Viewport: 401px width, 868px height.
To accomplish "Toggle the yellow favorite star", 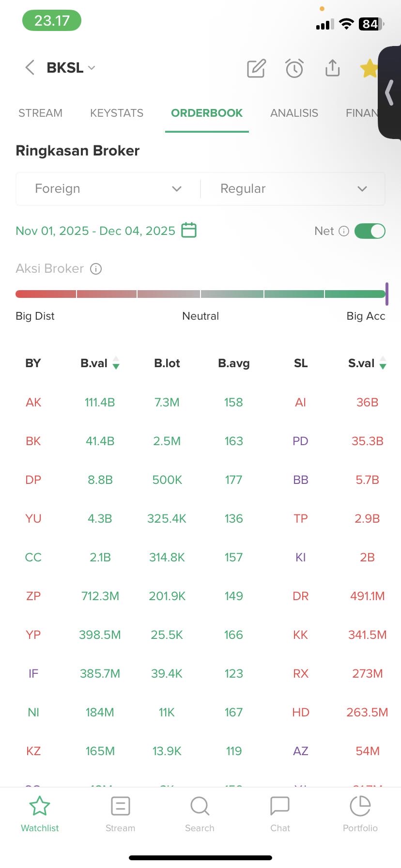I will point(369,68).
